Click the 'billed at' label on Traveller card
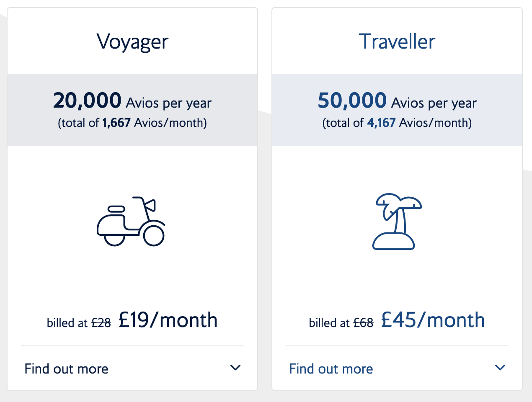The width and height of the screenshot is (532, 402). [329, 323]
